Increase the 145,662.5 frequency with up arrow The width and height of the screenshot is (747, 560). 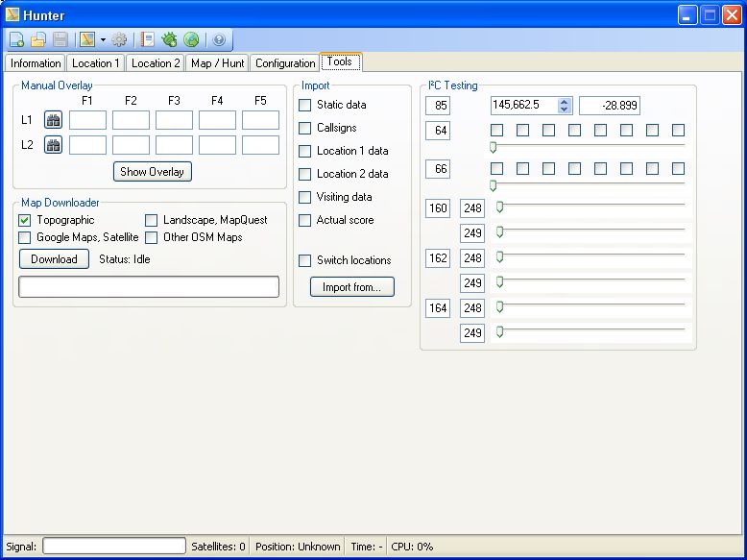565,102
